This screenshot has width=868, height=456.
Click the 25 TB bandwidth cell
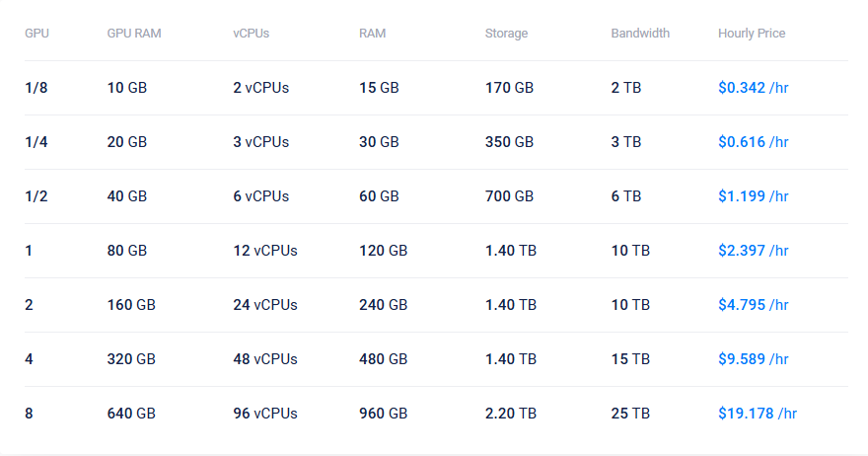(630, 414)
